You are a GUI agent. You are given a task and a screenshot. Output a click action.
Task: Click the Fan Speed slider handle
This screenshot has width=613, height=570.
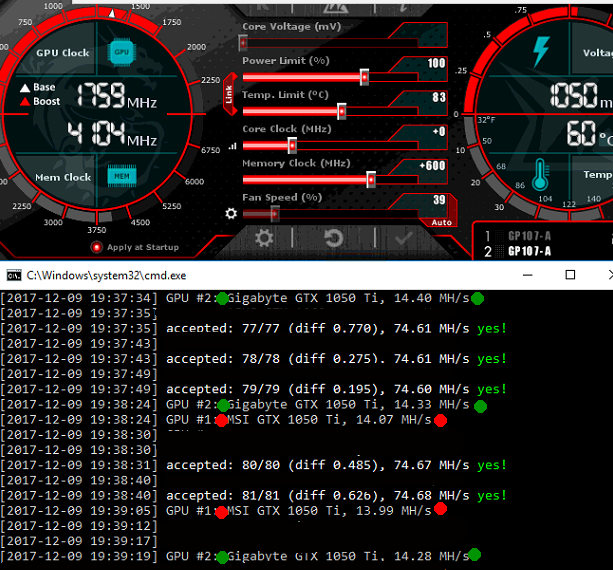pos(275,213)
